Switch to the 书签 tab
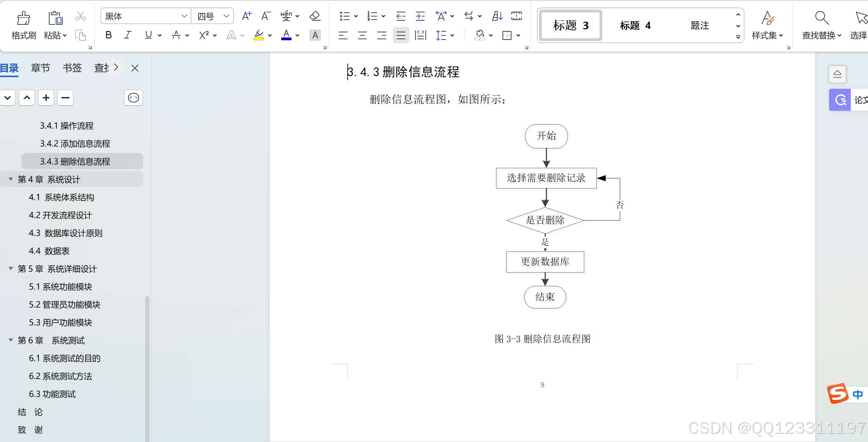The height and width of the screenshot is (442, 868). pos(72,68)
